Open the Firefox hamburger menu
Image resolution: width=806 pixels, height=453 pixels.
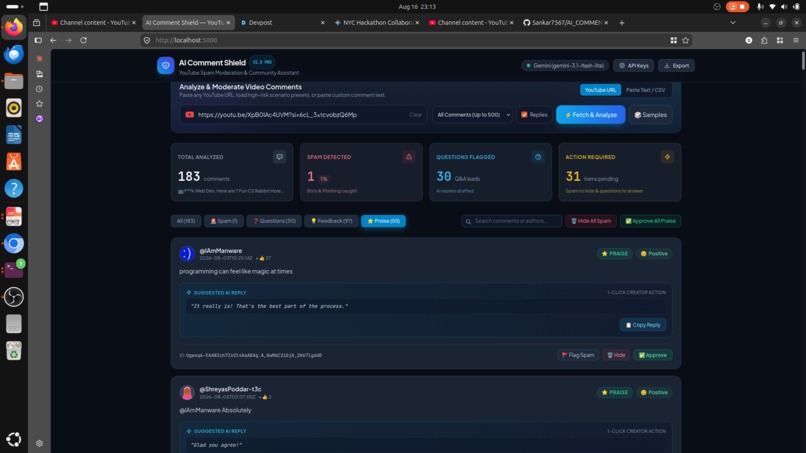pyautogui.click(x=796, y=40)
